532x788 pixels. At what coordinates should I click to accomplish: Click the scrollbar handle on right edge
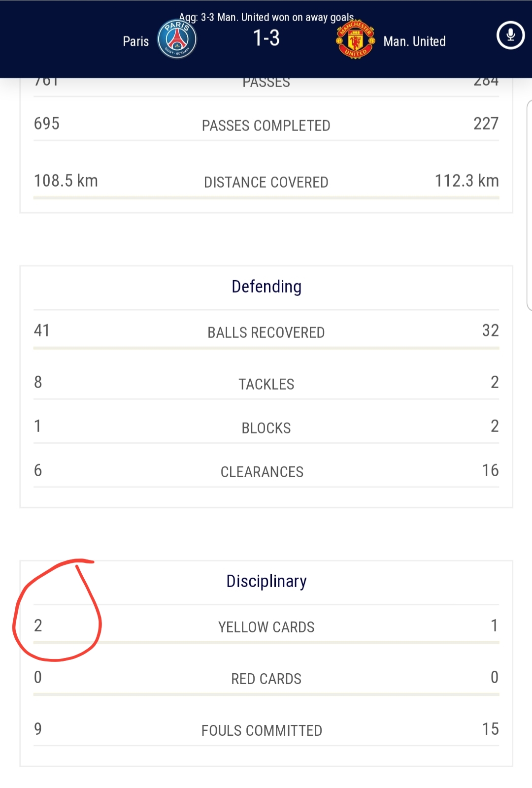pos(530,205)
